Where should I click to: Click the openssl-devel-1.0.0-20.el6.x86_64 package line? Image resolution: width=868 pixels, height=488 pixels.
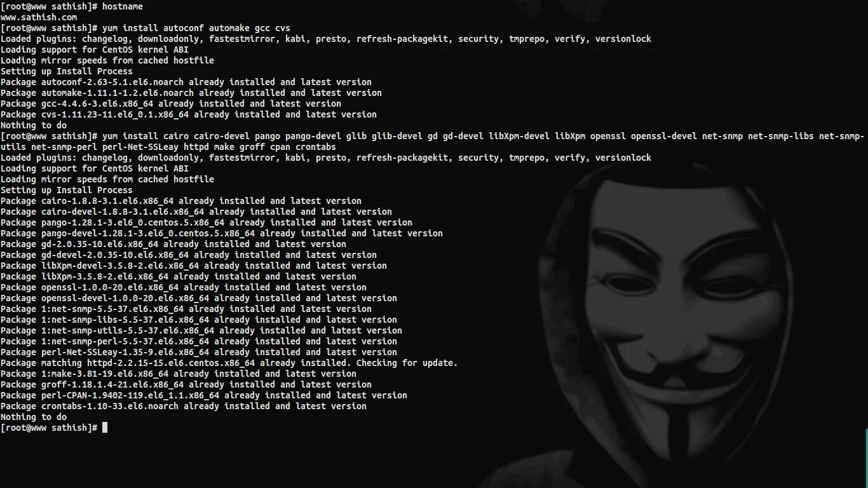(x=199, y=298)
